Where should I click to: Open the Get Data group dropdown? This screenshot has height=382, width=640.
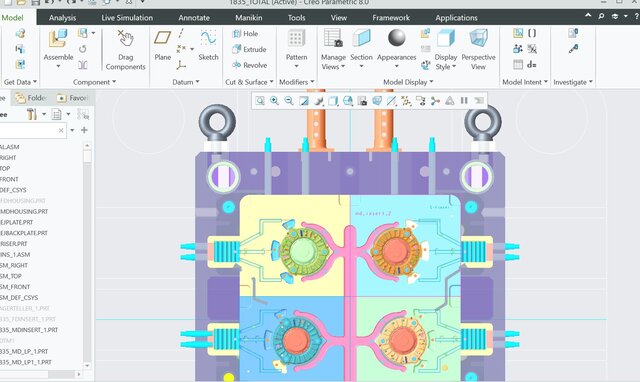[20, 82]
